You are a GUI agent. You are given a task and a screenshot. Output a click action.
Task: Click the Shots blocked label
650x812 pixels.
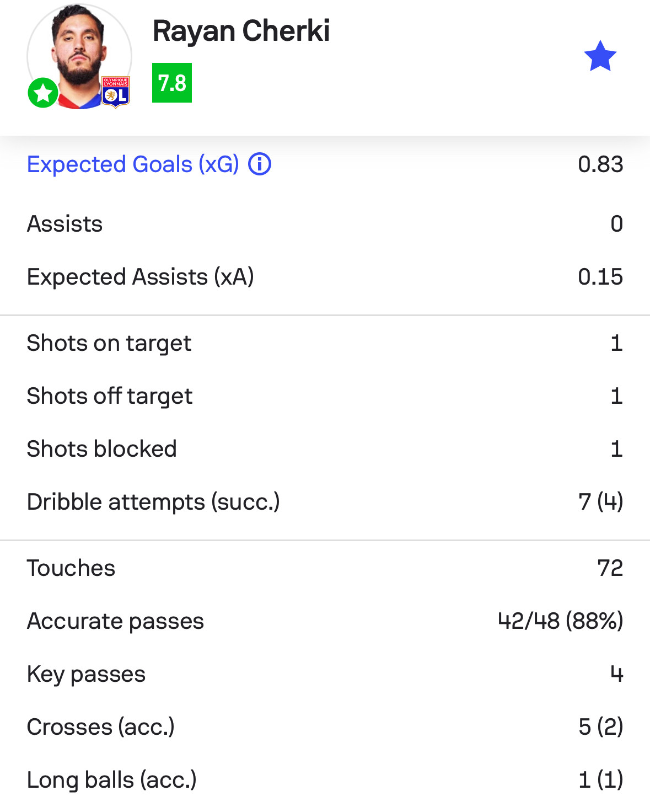(x=102, y=449)
